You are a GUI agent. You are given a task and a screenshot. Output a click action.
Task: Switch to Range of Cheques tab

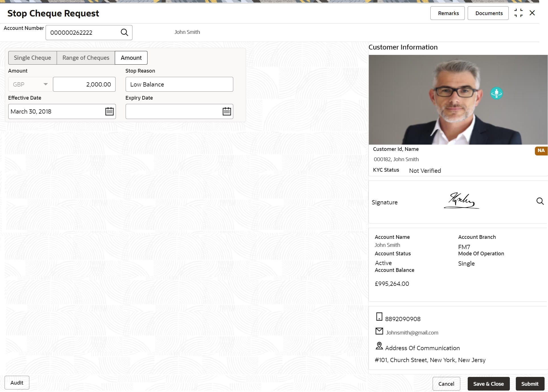[x=86, y=58]
